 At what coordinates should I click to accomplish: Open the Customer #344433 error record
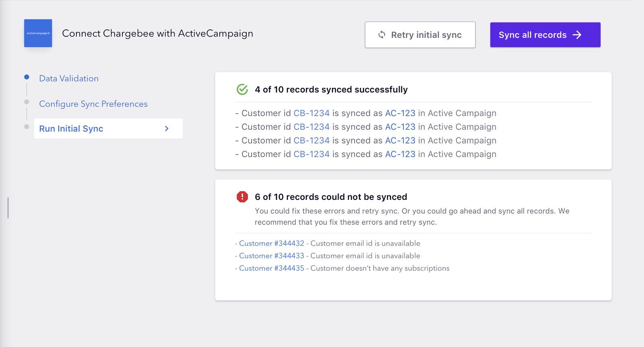point(272,256)
